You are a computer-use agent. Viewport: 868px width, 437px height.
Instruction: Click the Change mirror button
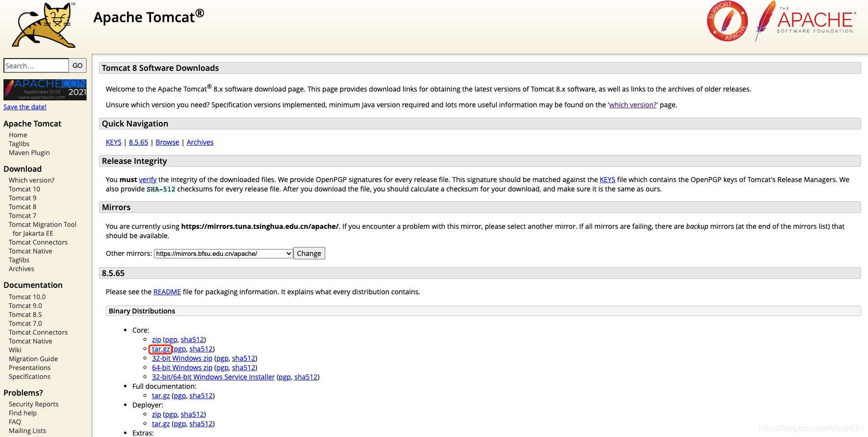tap(309, 253)
